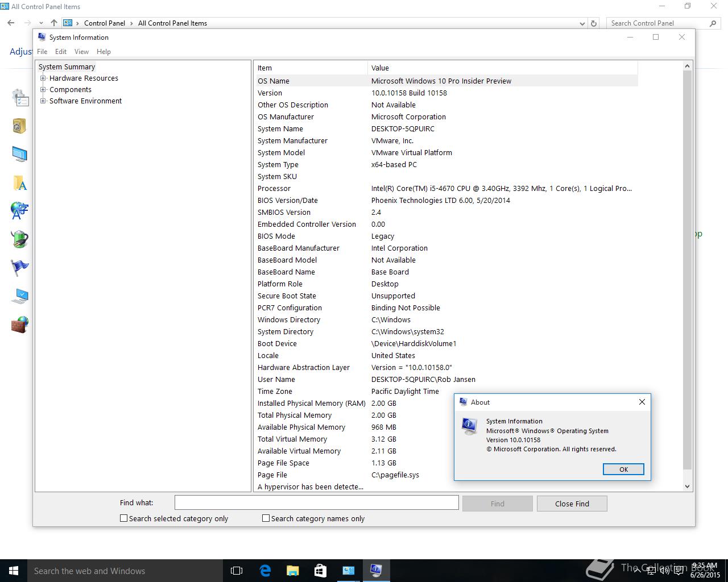Screen dimensions: 728x582
Task: Close the About dialog with X
Action: 642,402
